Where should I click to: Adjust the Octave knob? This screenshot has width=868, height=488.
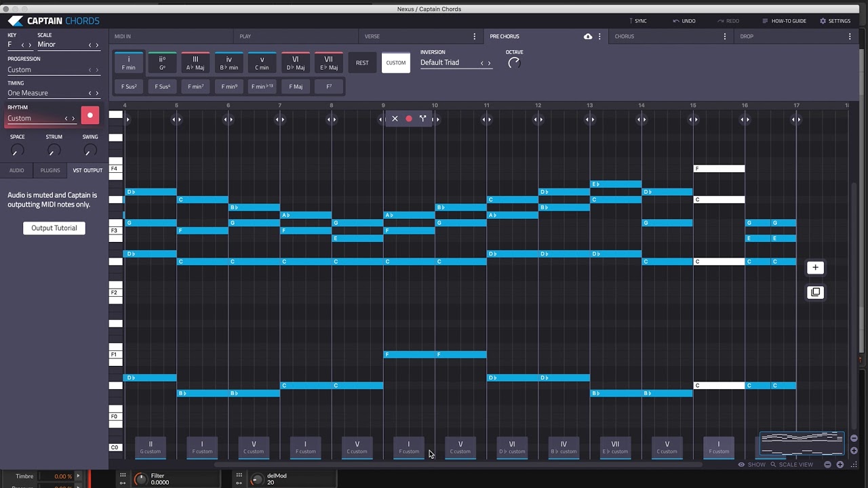click(x=514, y=63)
